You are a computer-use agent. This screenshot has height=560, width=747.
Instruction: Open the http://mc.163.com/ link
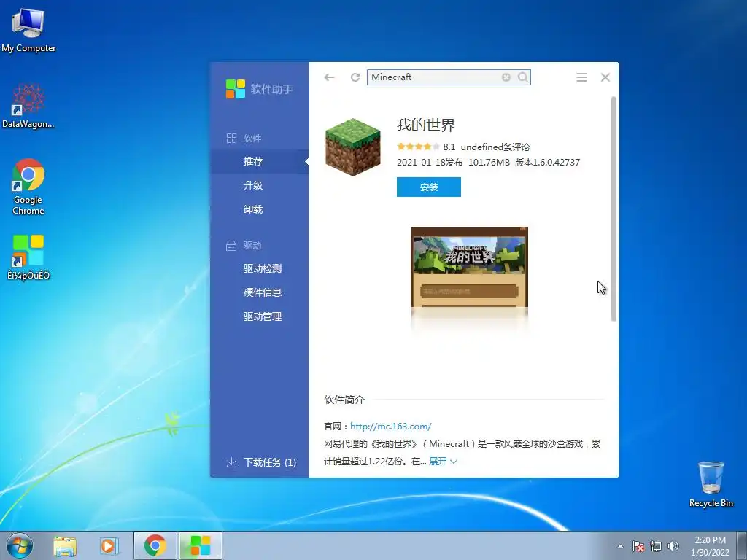coord(391,426)
